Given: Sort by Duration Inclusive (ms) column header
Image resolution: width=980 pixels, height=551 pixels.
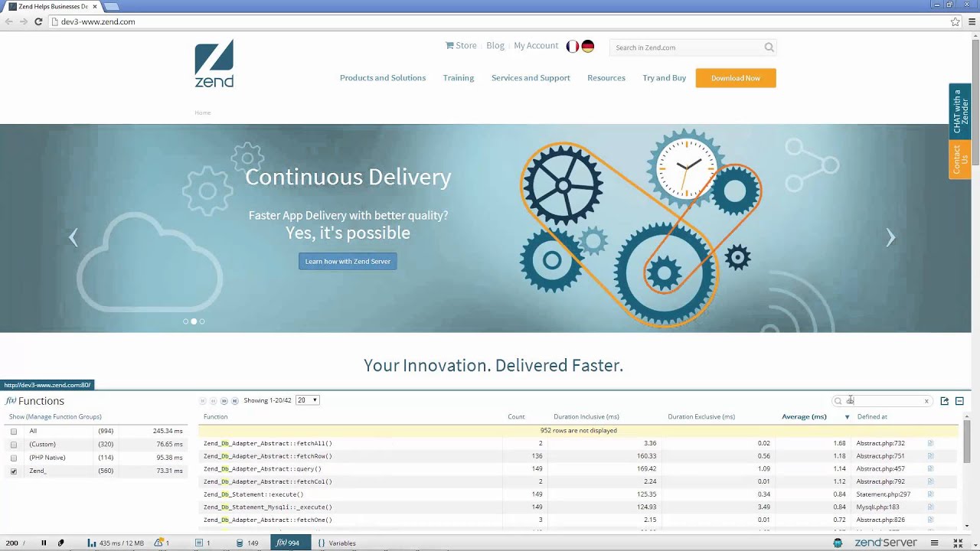Looking at the screenshot, I should [x=586, y=417].
